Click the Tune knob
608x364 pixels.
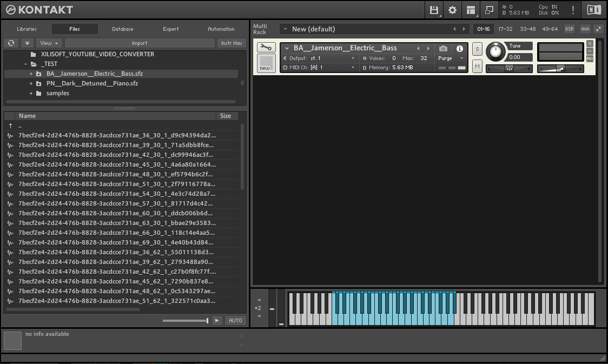(495, 51)
